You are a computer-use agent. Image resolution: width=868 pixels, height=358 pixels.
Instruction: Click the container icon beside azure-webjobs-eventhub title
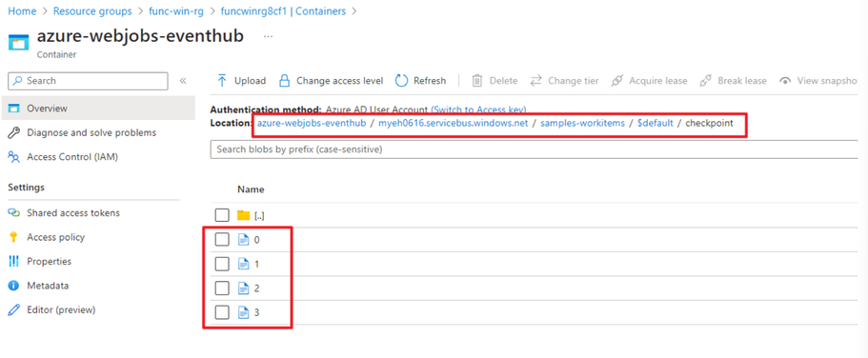pyautogui.click(x=18, y=43)
